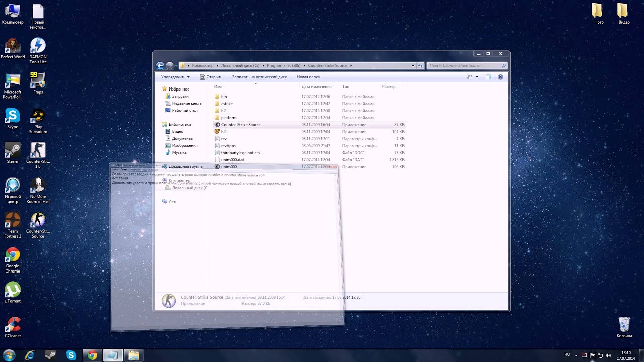Open Internet Explorer from the taskbar
The width and height of the screenshot is (644, 362).
[x=30, y=355]
